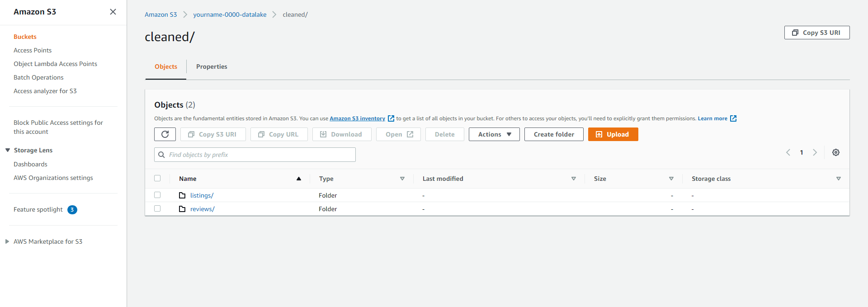Viewport: 868px width, 307px height.
Task: Select all objects with header checkbox
Action: pos(157,178)
